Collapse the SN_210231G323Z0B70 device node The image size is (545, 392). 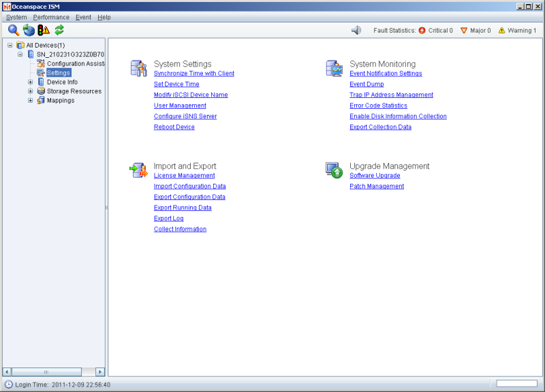20,54
